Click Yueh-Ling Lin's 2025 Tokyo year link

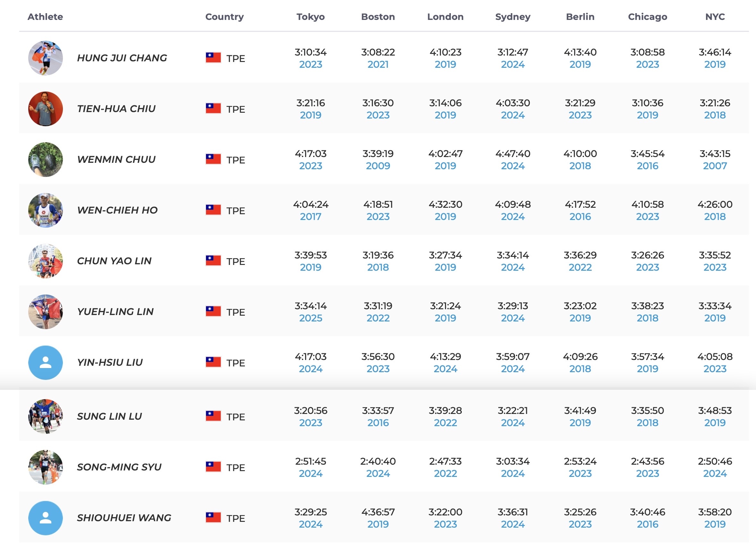(310, 318)
